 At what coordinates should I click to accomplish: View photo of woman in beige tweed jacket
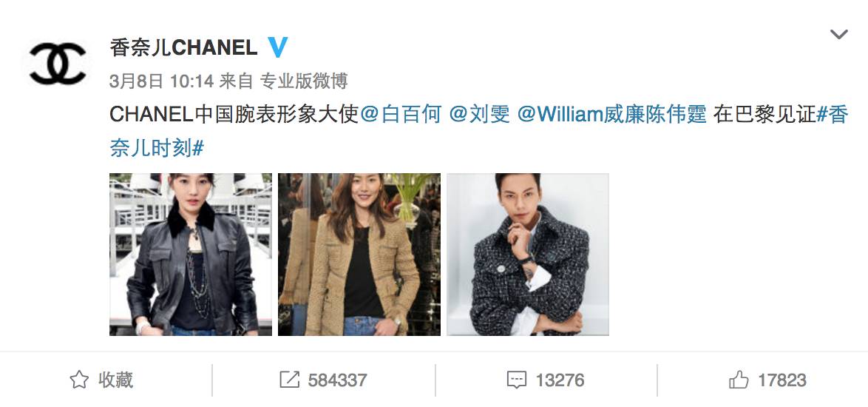click(x=359, y=254)
